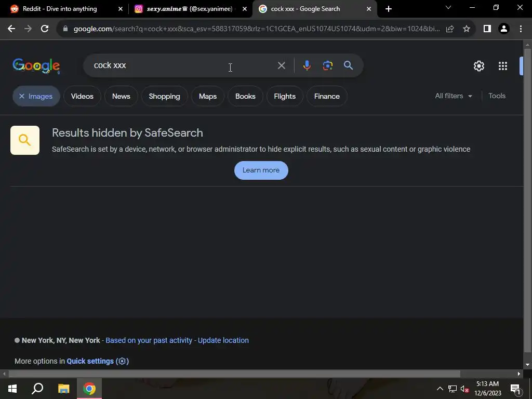
Task: Click the vertical page scrollbar
Action: pyautogui.click(x=527, y=200)
